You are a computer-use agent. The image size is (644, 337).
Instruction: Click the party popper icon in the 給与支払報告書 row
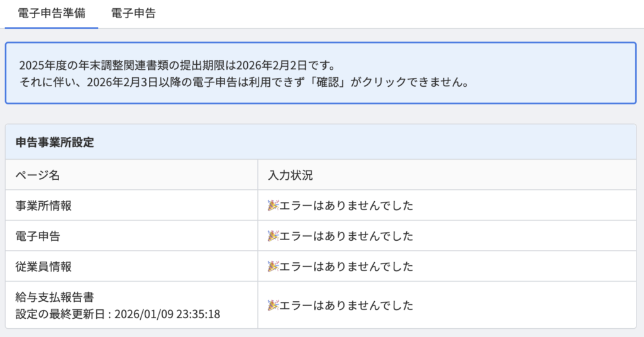(x=273, y=306)
